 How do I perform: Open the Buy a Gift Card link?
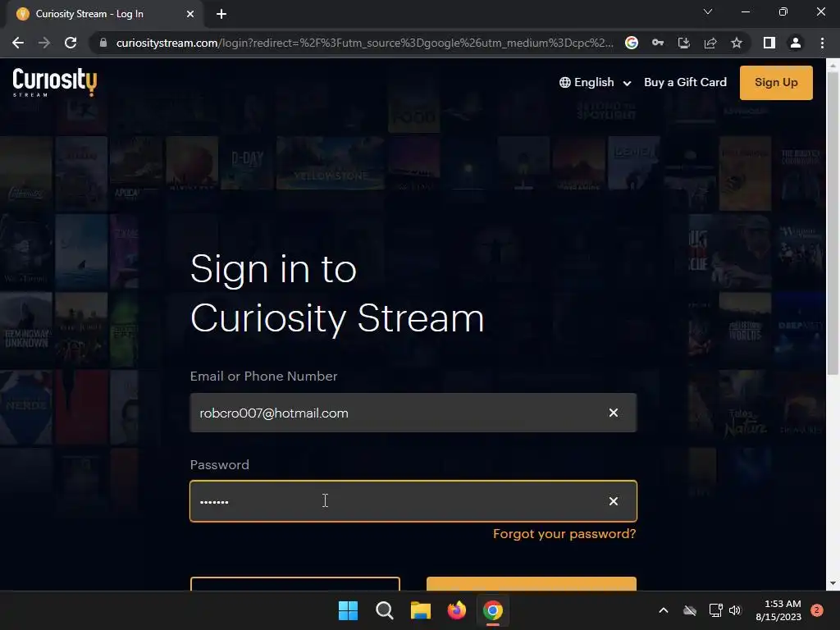click(x=685, y=82)
